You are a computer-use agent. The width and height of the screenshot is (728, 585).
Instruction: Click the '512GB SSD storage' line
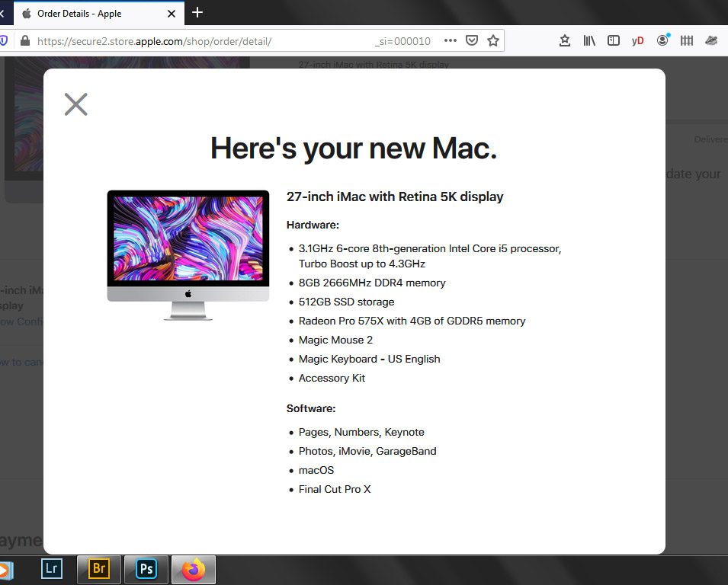(346, 302)
